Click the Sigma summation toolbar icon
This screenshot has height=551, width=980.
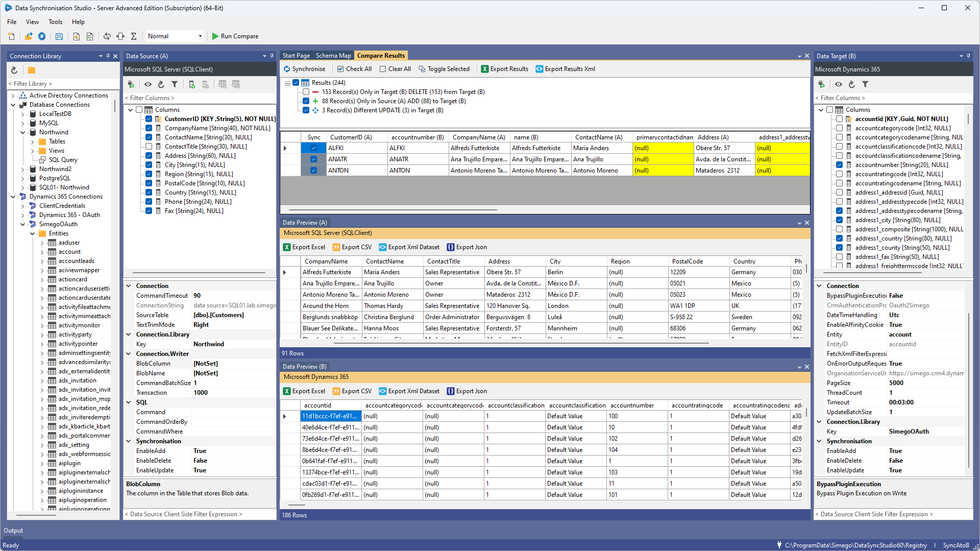point(134,36)
